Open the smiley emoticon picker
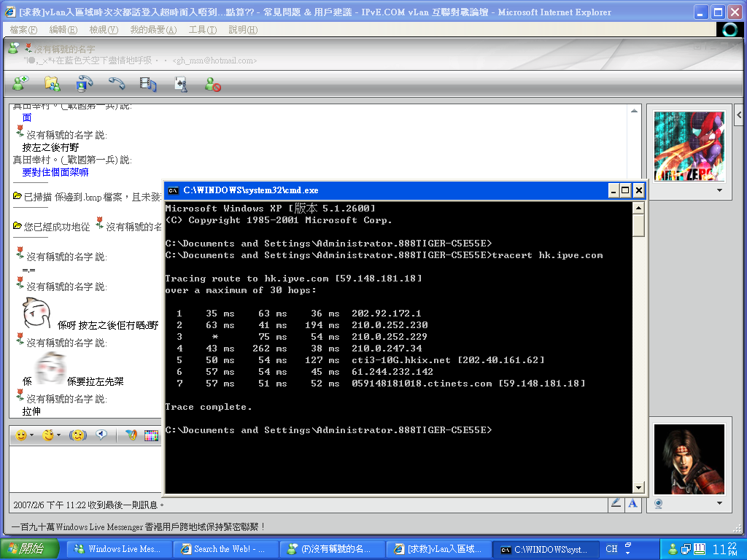 click(21, 435)
